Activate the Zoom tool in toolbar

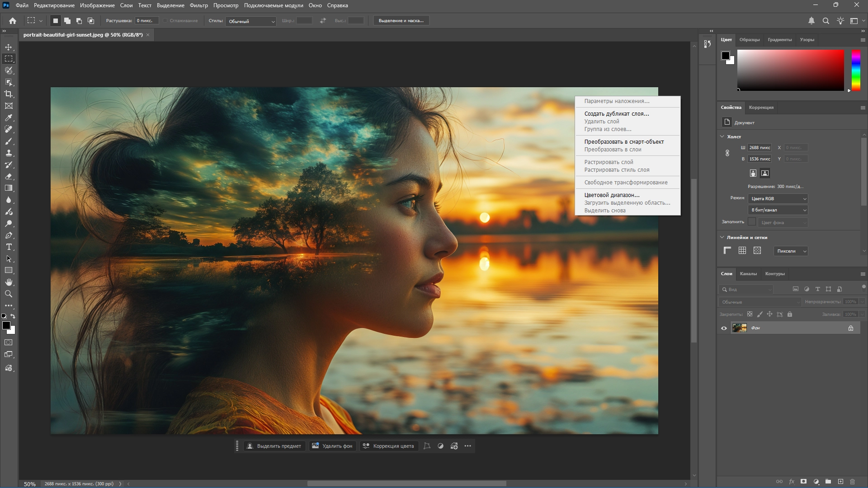[9, 294]
